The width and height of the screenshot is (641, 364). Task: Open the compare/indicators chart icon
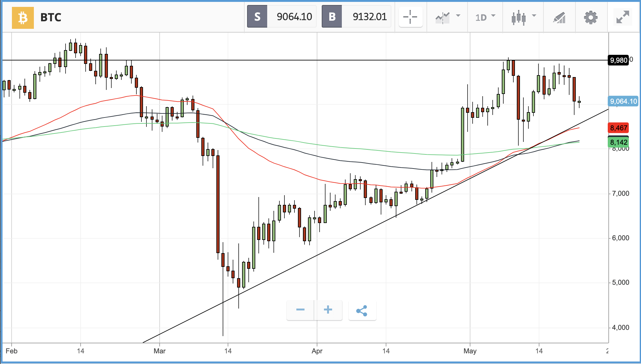442,18
